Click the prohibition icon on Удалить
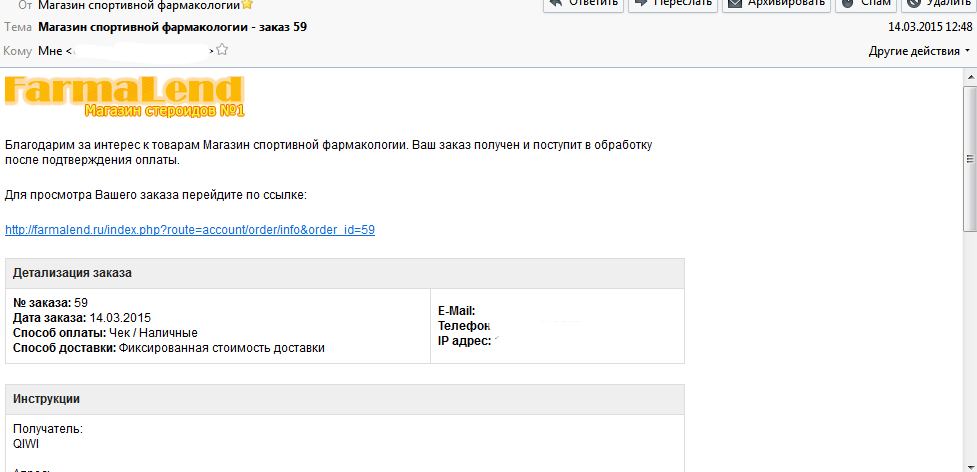 [x=912, y=3]
